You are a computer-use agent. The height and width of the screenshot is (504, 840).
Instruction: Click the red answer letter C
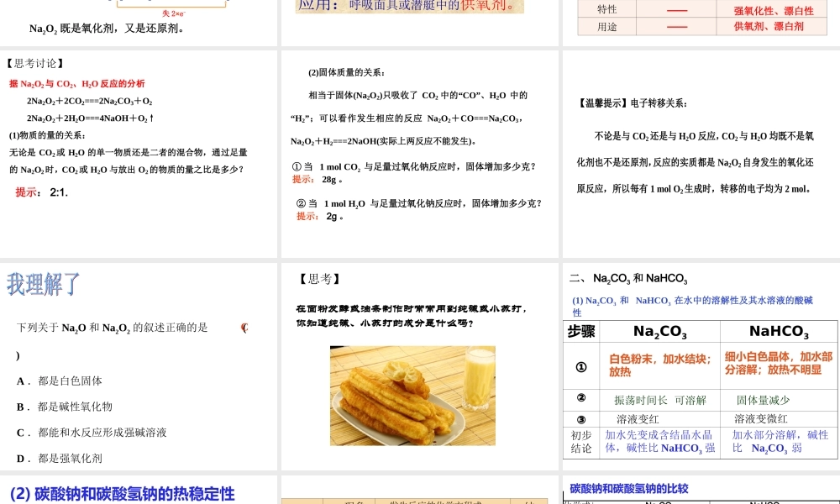pos(244,328)
